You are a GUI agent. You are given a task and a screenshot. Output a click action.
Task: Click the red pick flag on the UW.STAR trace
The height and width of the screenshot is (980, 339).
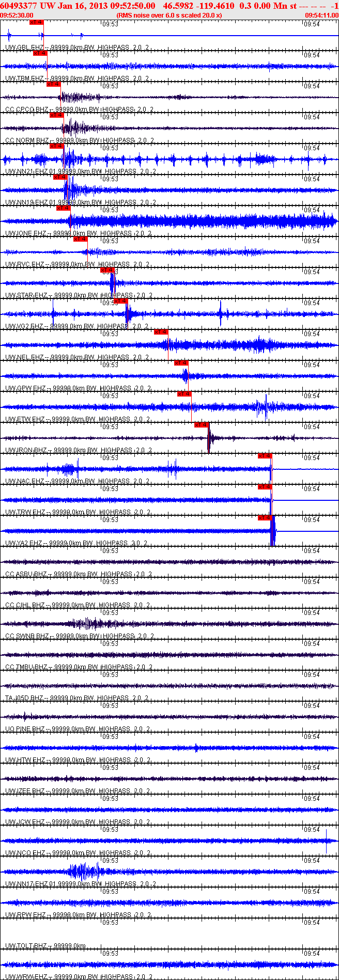pyautogui.click(x=107, y=270)
